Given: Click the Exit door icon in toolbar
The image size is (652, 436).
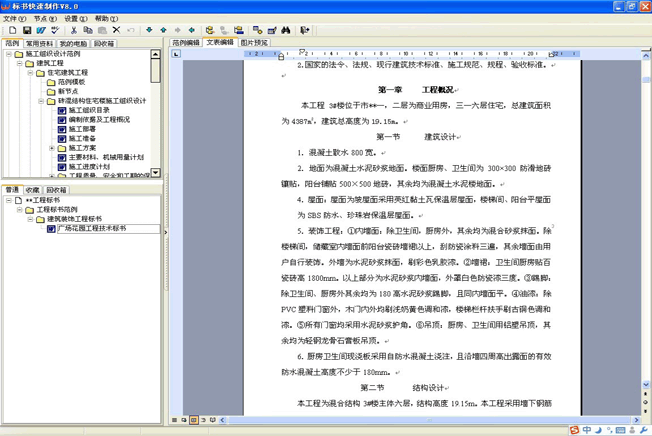Looking at the screenshot, I should point(304,30).
